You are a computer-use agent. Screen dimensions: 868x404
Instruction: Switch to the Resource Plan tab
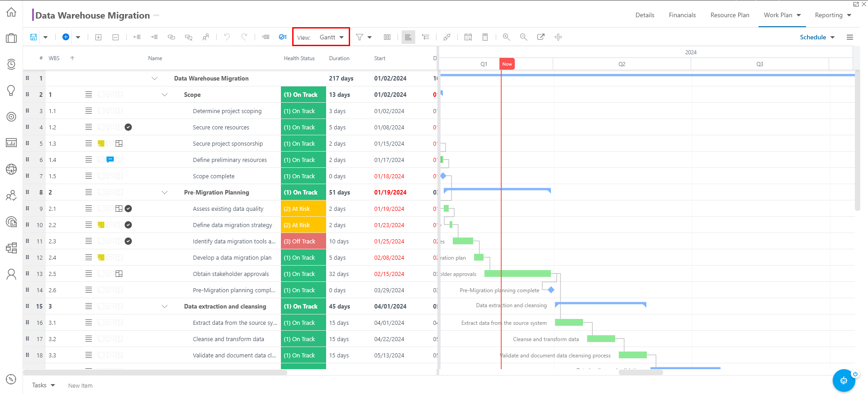730,15
